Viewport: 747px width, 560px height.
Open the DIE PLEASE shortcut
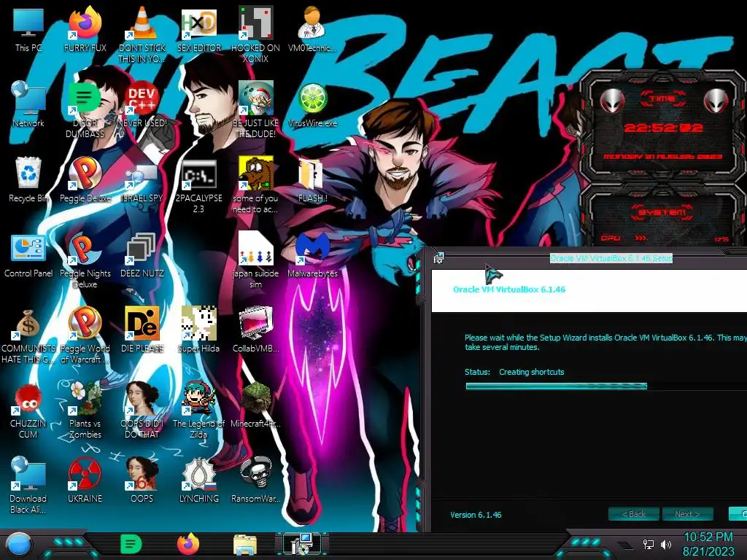[x=142, y=330]
